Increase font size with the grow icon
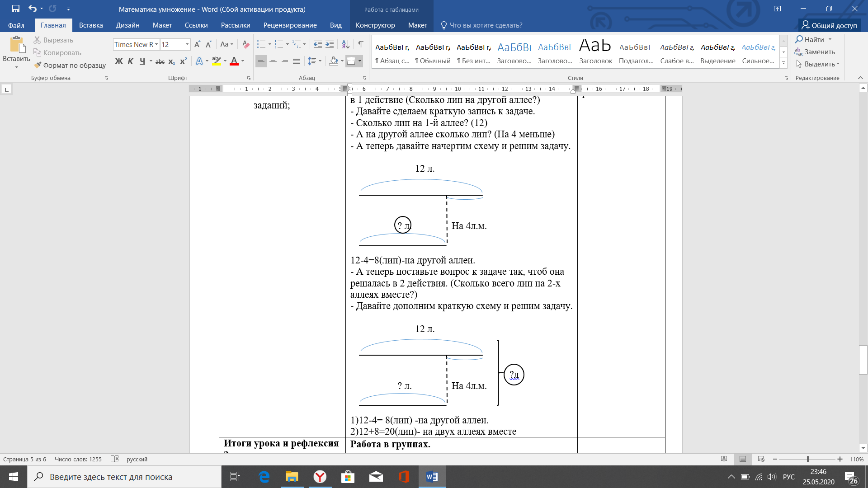Screen dimensions: 868x488 [x=197, y=44]
